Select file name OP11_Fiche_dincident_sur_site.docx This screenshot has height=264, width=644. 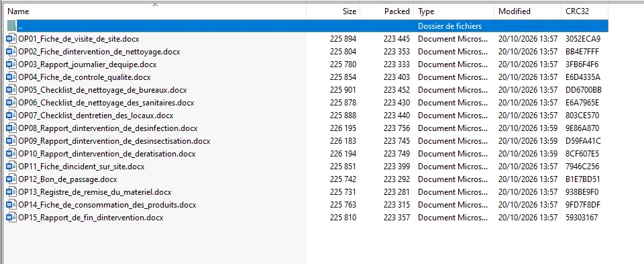click(81, 167)
